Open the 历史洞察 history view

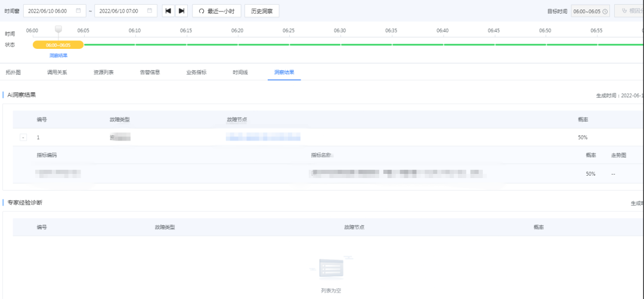tap(261, 11)
